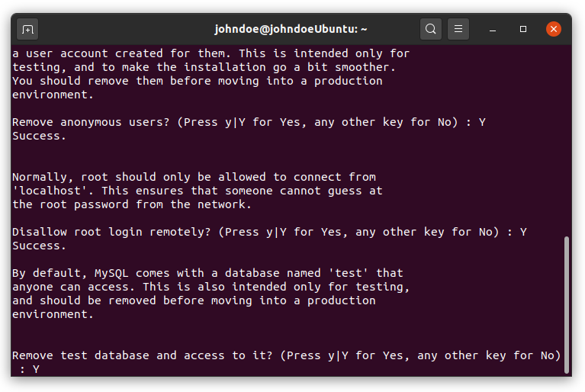The image size is (585, 392).
Task: Click the johndoe@johndoeUbuntu window title
Action: tap(291, 29)
